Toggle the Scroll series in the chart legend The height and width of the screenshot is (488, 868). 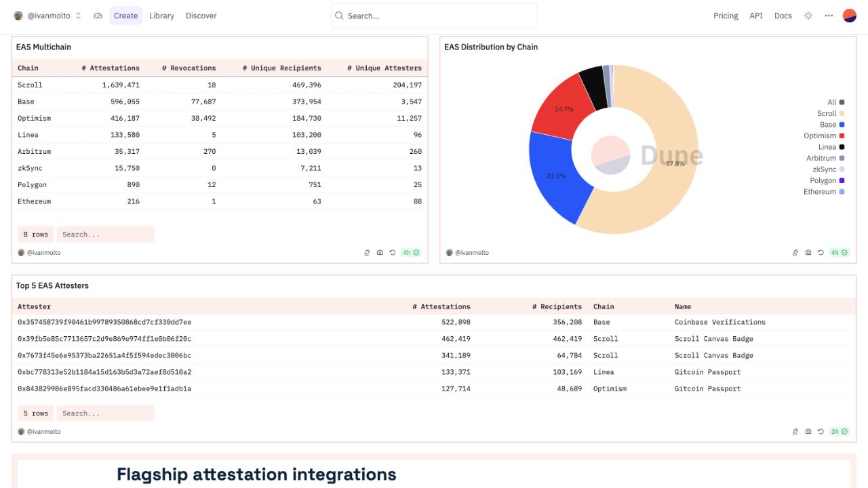coord(831,113)
